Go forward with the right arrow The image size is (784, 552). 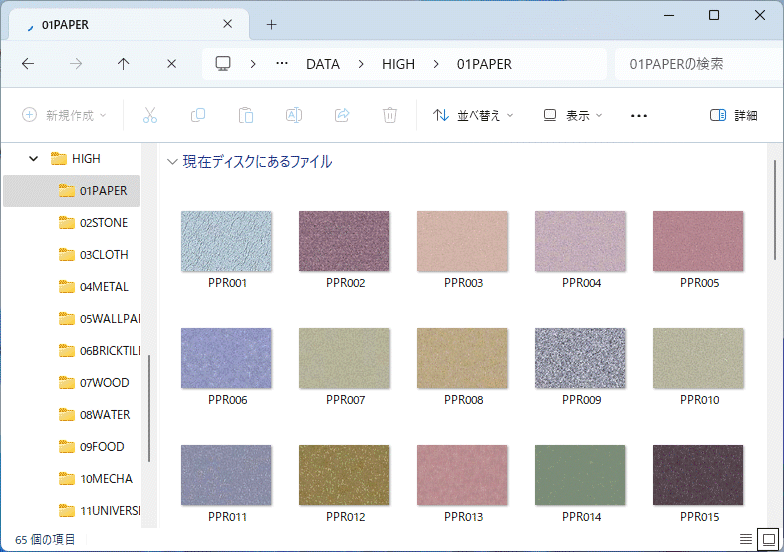click(x=76, y=64)
